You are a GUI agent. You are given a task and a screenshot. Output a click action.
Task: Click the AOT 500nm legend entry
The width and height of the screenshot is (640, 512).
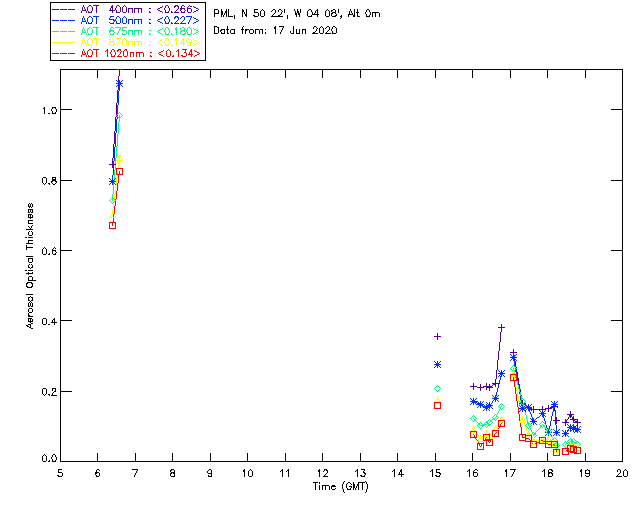(x=127, y=20)
